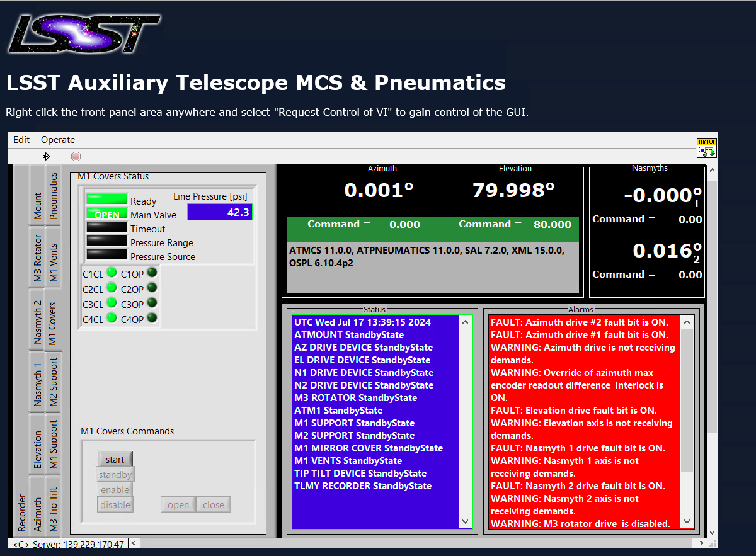Viewport: 756px width, 556px height.
Task: Click the RMTUI VI icon
Action: 706,148
